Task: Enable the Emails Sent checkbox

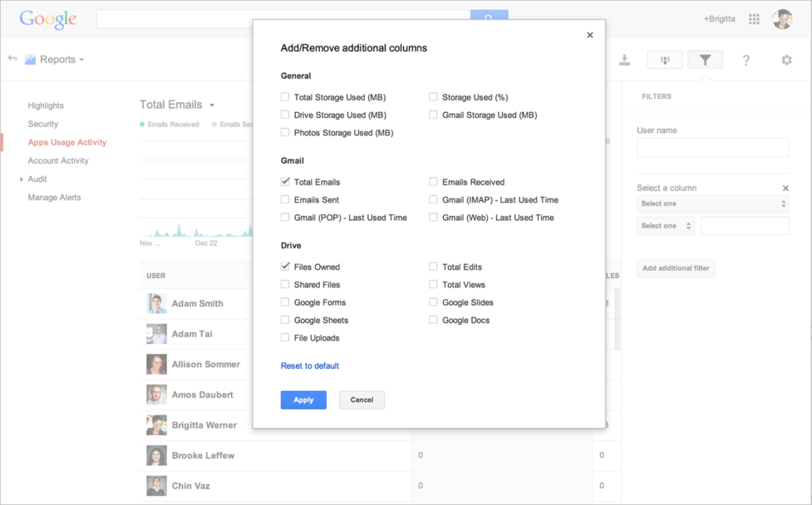Action: click(x=286, y=200)
